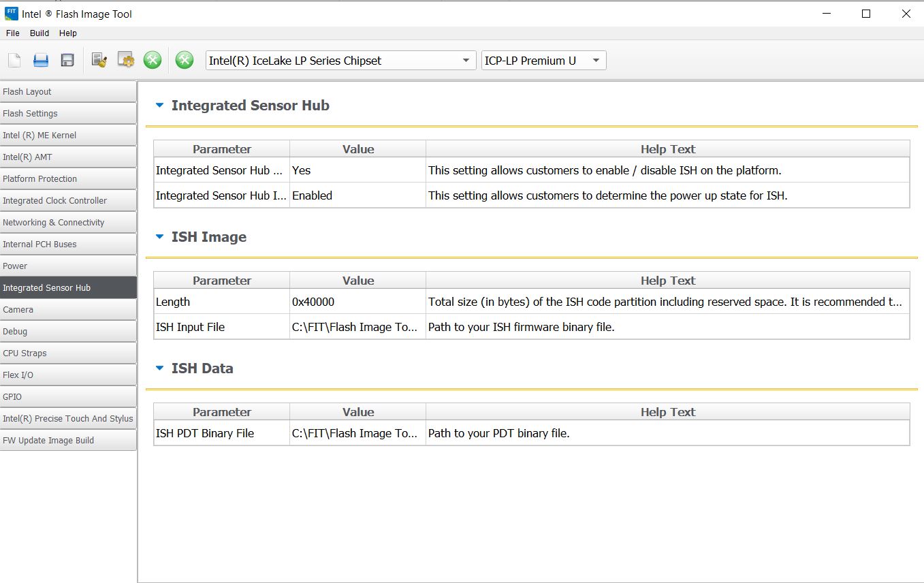The image size is (924, 583).
Task: Collapse the ISH Data section arrow
Action: coord(160,368)
